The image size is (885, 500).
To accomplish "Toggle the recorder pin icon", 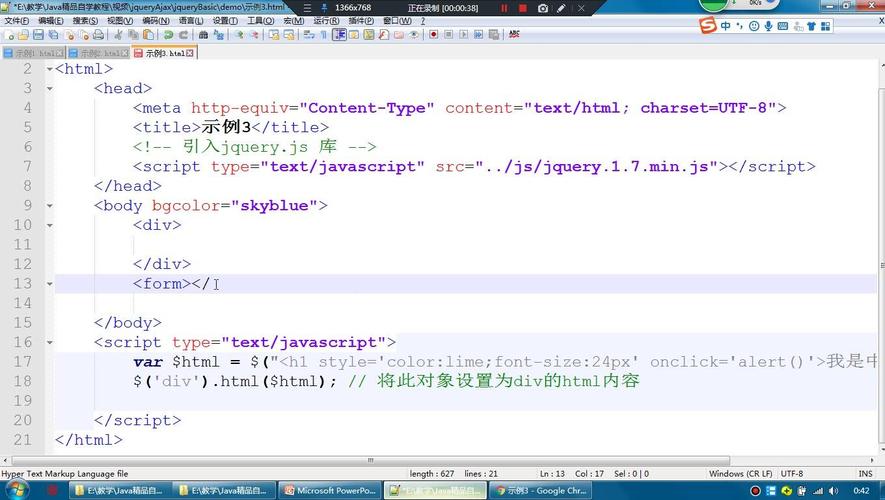I will pos(324,8).
